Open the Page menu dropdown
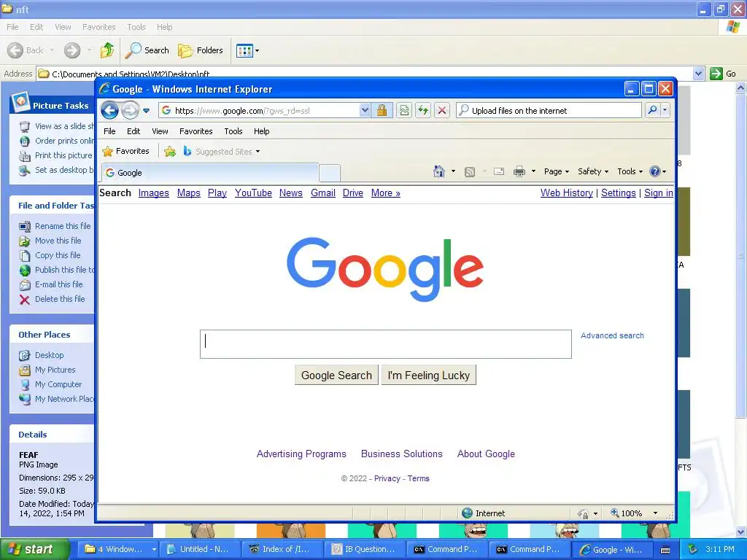This screenshot has width=747, height=560. coord(557,171)
